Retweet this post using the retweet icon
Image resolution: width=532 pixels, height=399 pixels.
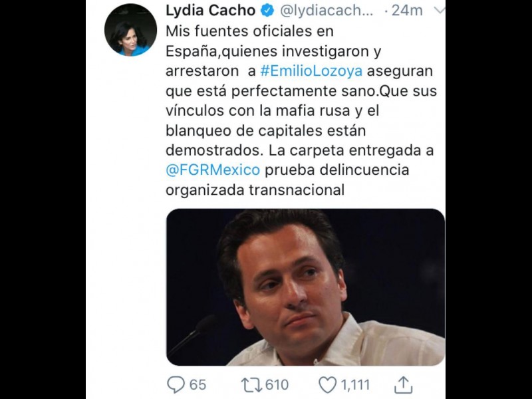click(x=251, y=385)
